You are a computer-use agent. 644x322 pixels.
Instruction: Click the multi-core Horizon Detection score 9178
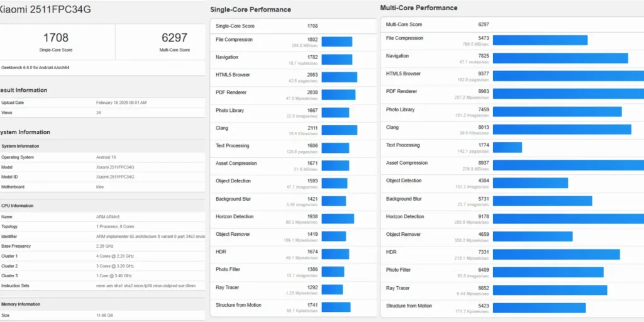click(x=483, y=216)
